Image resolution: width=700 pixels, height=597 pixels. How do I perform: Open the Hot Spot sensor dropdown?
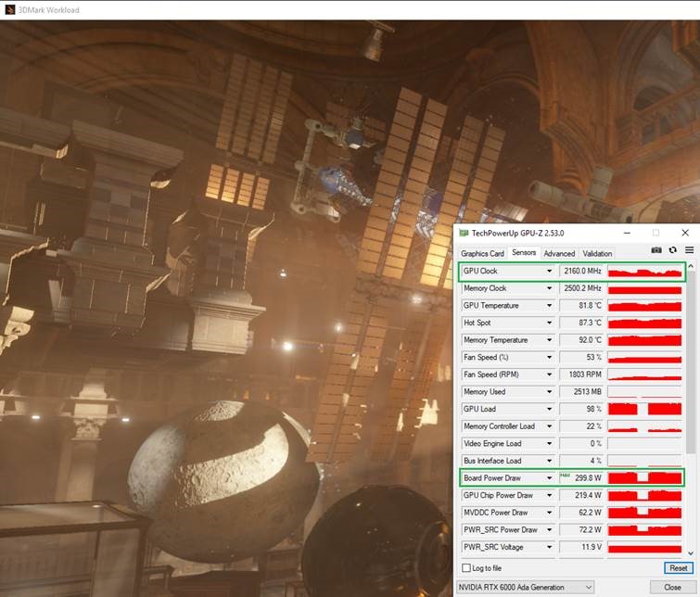coord(549,323)
